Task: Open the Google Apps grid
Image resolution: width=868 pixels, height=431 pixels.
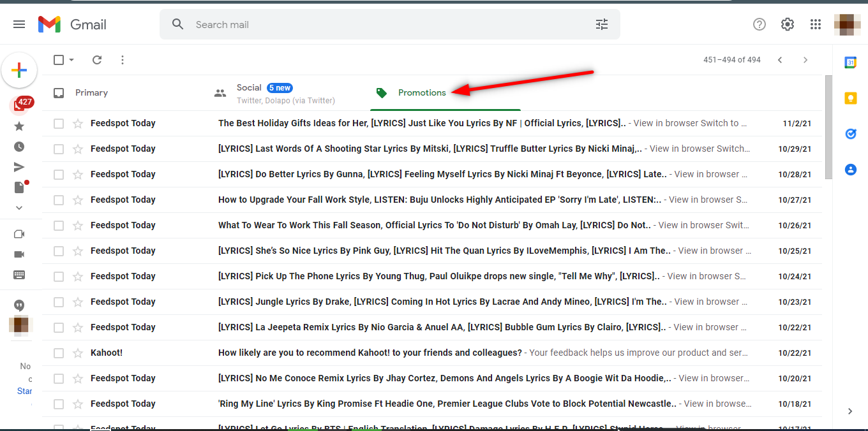Action: (815, 24)
